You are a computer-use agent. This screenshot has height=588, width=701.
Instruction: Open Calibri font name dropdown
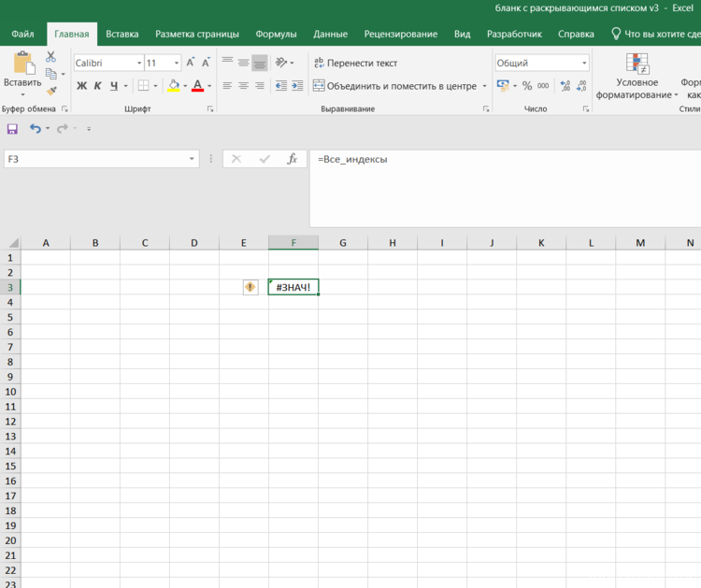(x=139, y=63)
